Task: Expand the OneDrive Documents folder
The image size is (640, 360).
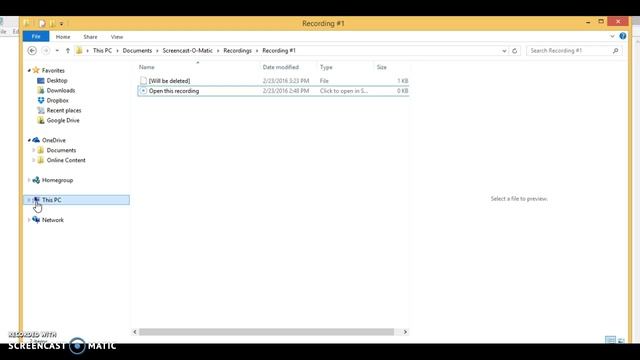Action: tap(33, 150)
